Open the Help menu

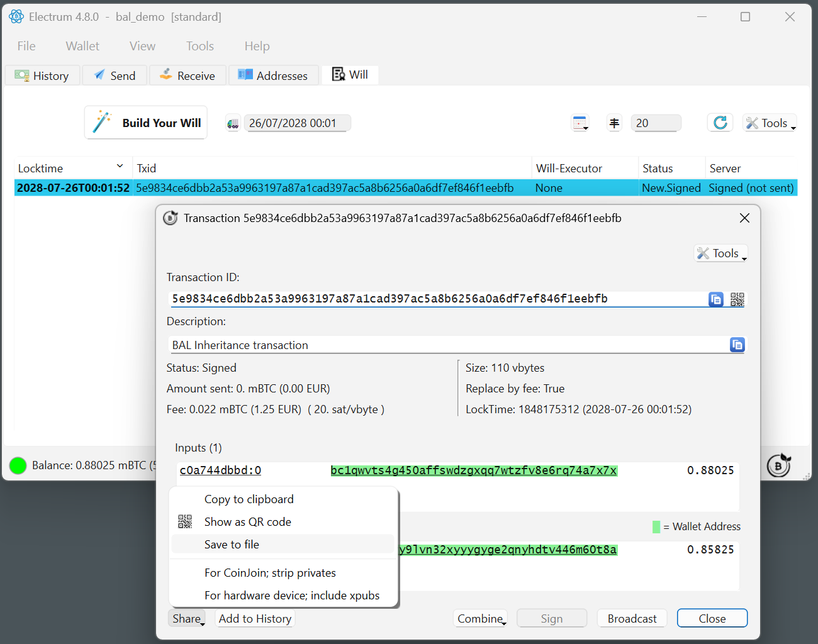pyautogui.click(x=257, y=46)
